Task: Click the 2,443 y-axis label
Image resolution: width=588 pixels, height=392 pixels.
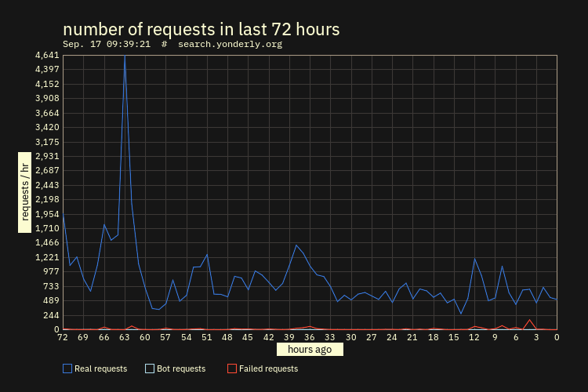Action: point(47,185)
